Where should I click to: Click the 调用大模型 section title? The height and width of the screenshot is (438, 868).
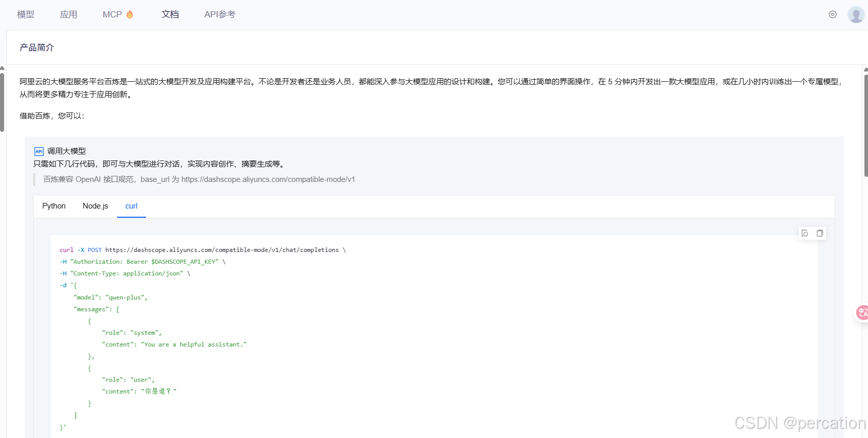tap(66, 151)
